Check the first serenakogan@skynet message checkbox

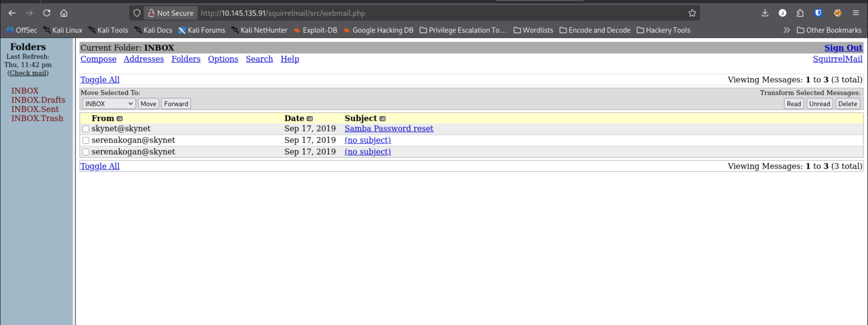coord(86,140)
